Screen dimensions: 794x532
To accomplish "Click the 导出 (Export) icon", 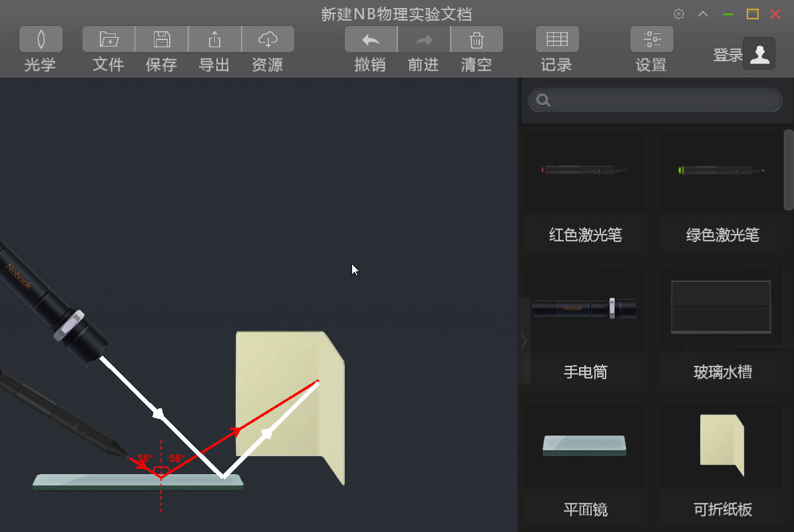I will 214,39.
